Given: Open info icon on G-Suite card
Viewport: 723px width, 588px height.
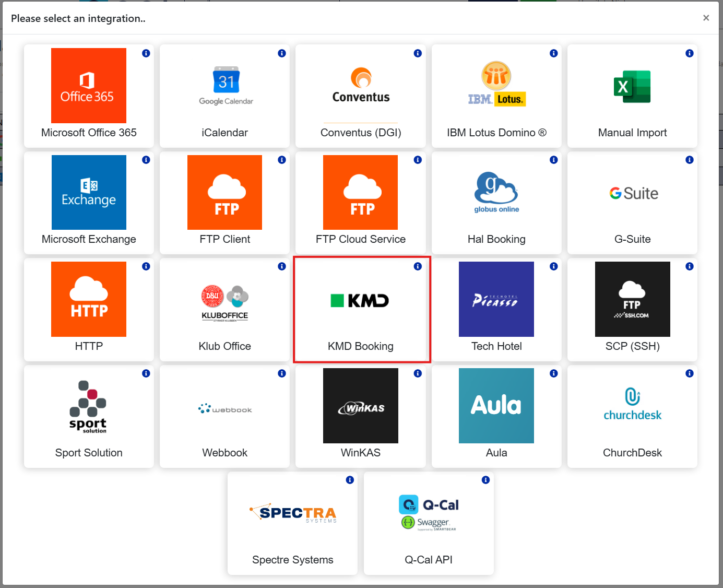Looking at the screenshot, I should 690,160.
